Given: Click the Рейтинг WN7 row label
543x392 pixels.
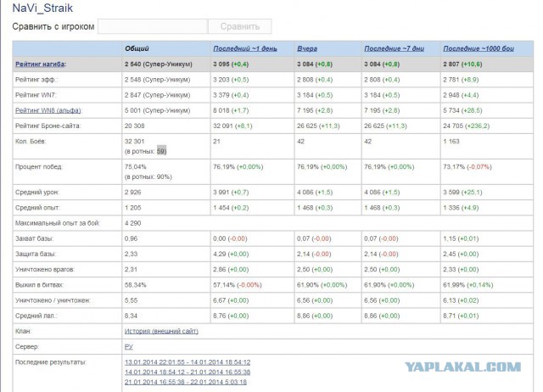Looking at the screenshot, I should point(36,95).
